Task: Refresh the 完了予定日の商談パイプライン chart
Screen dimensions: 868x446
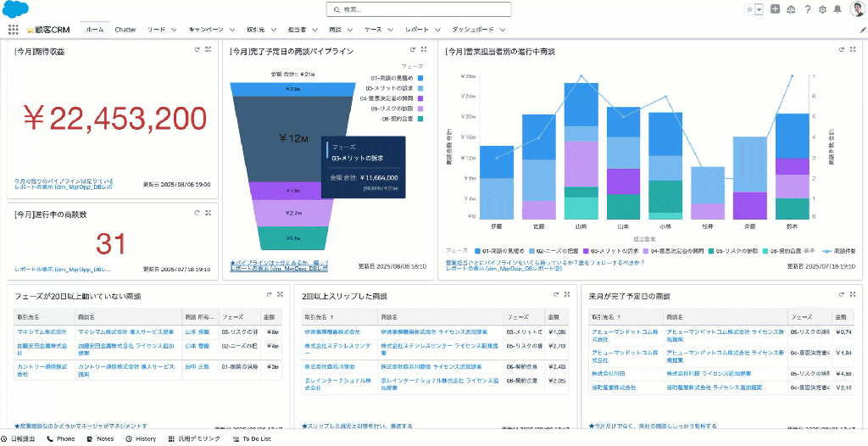Action: click(x=412, y=50)
